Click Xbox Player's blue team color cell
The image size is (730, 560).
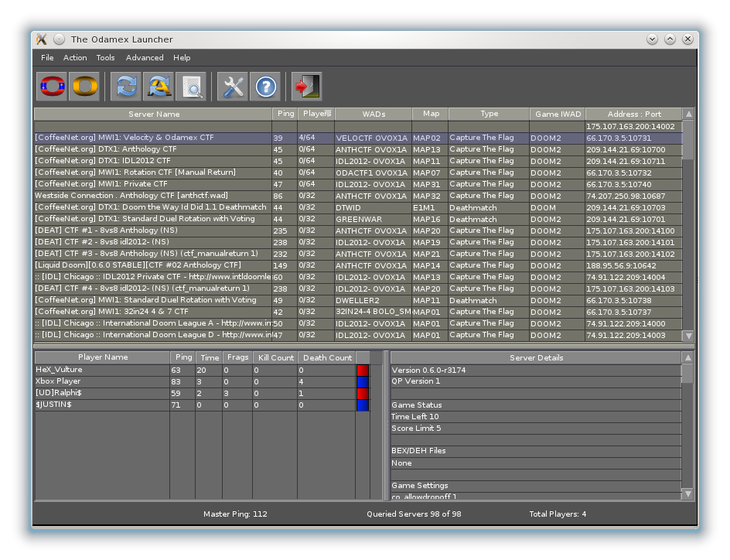click(362, 382)
